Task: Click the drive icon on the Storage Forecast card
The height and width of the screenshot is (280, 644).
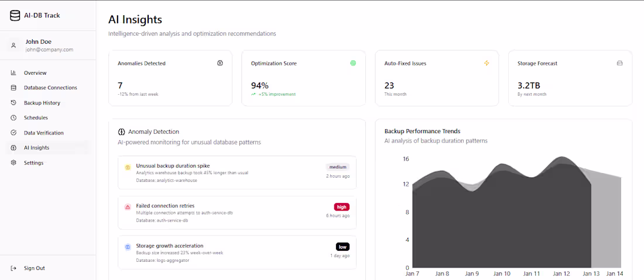Action: pyautogui.click(x=620, y=63)
